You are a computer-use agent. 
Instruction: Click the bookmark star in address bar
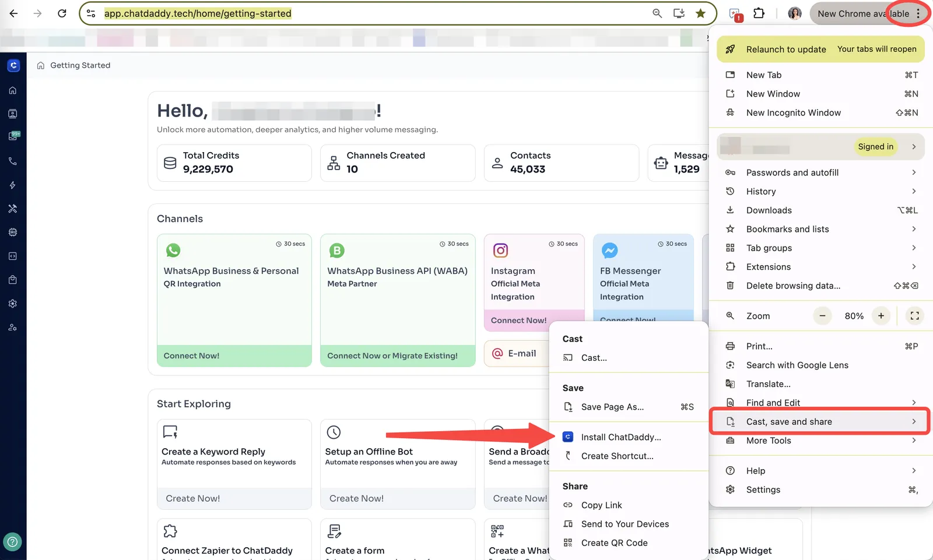coord(700,13)
